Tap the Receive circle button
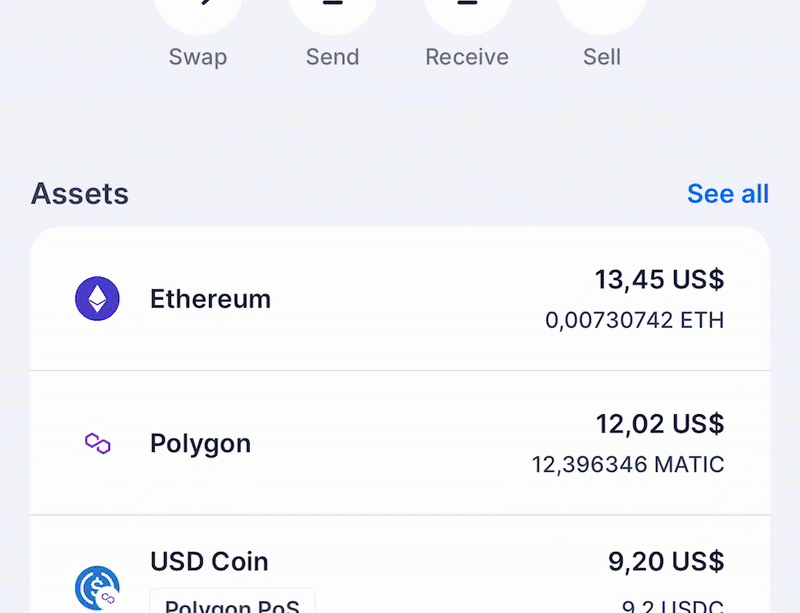This screenshot has width=800, height=613. tap(467, 12)
